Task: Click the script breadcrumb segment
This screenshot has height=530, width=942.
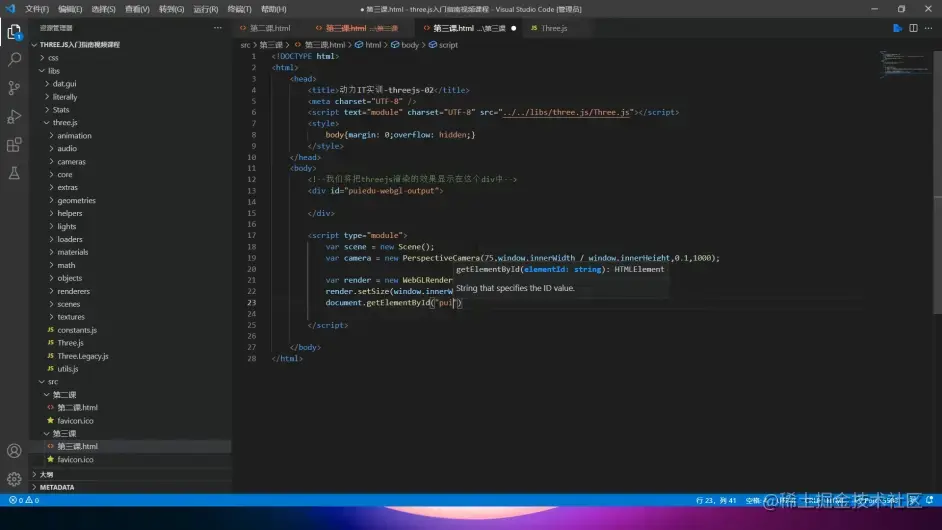Action: pos(448,45)
